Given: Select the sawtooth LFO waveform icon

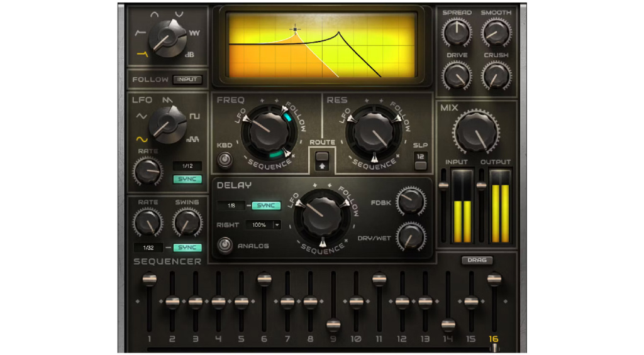Looking at the screenshot, I should point(167,101).
